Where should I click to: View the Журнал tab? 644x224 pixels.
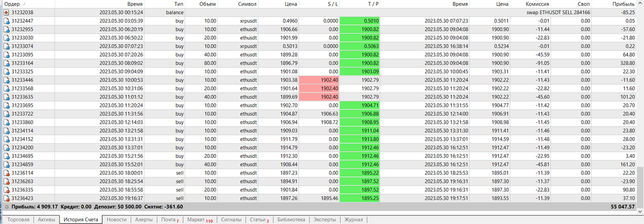[353, 220]
